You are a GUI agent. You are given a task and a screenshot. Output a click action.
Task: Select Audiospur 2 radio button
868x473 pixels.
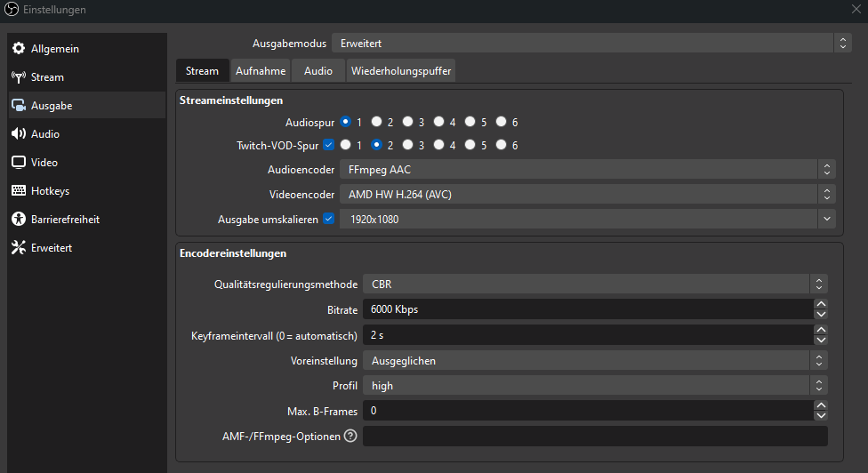(x=376, y=122)
